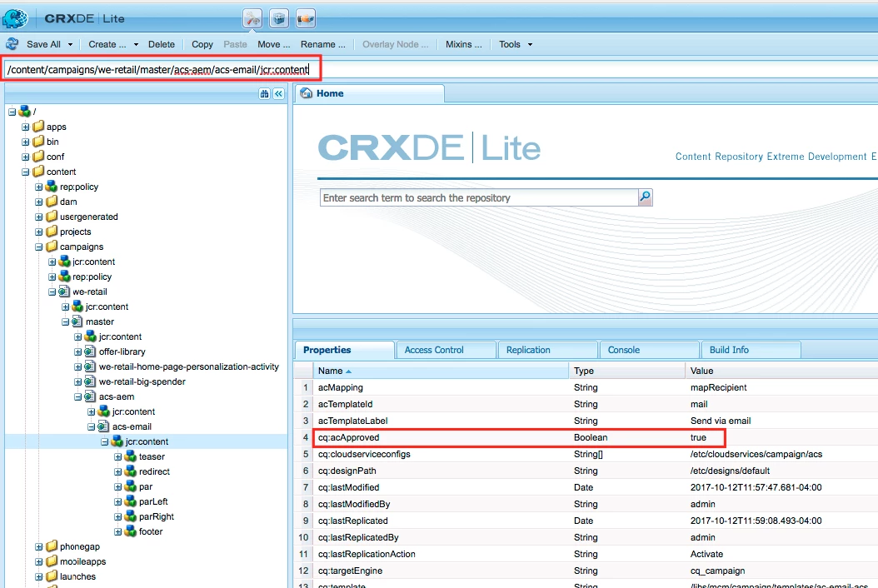Click the rep:policy node icon under content
This screenshot has height=588, width=878.
(x=52, y=186)
